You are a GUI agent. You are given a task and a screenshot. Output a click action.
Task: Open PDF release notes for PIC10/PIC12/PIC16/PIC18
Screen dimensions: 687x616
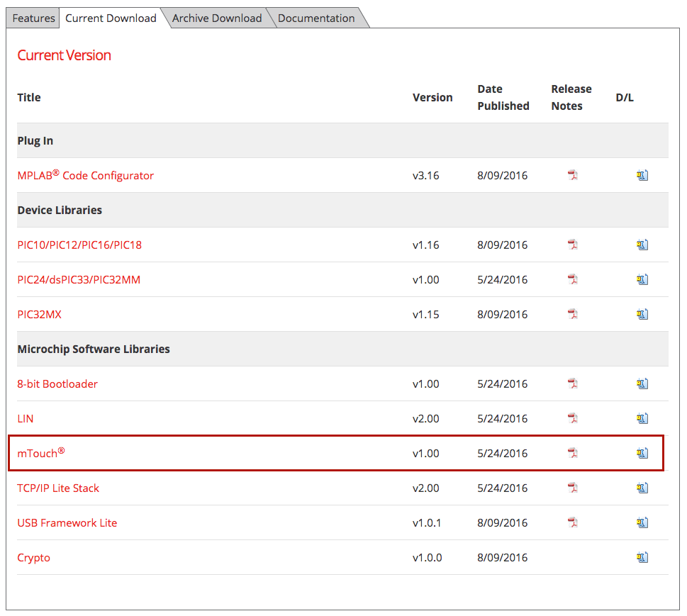click(x=573, y=245)
